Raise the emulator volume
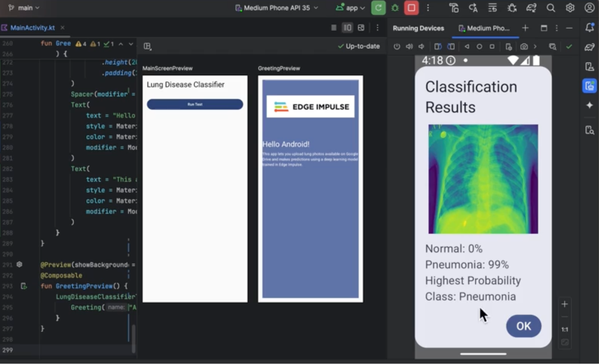This screenshot has height=364, width=599. pos(409,47)
